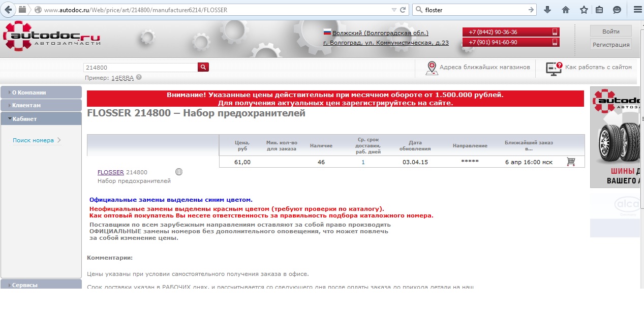Click phone number +7 (901) 941-60-90
Viewport: 644px width, 312px height.
pos(511,42)
